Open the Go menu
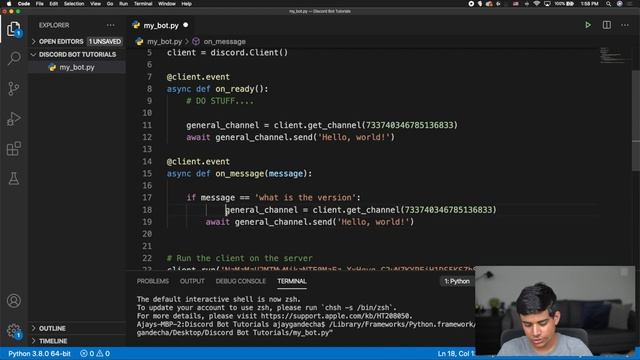The height and width of the screenshot is (360, 640). (110, 4)
